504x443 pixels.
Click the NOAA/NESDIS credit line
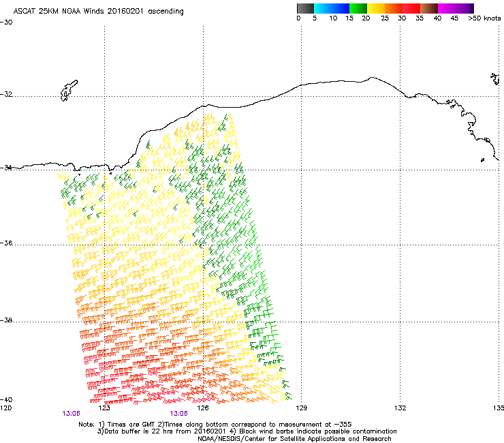coord(294,439)
